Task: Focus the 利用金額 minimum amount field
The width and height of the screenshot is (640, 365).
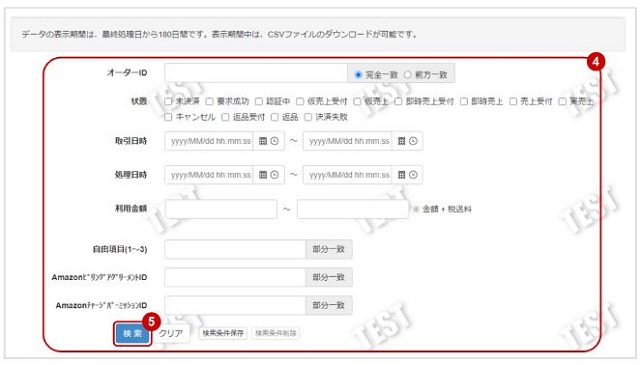Action: pos(221,209)
